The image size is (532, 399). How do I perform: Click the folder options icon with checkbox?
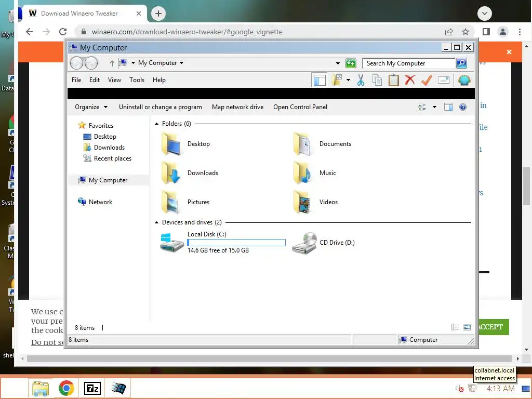(x=337, y=80)
